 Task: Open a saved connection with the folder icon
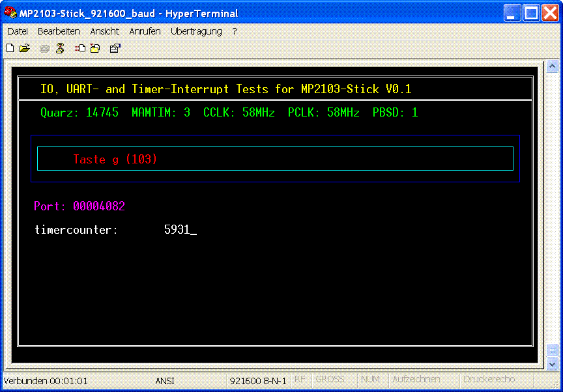tap(25, 48)
